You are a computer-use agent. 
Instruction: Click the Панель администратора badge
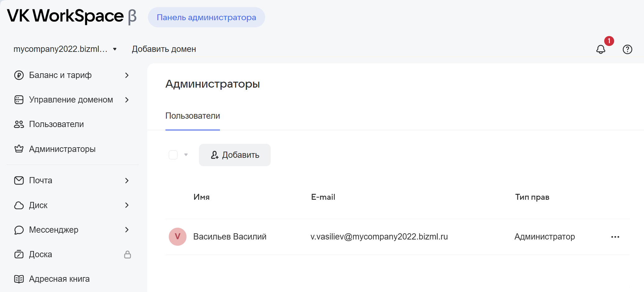pos(206,17)
